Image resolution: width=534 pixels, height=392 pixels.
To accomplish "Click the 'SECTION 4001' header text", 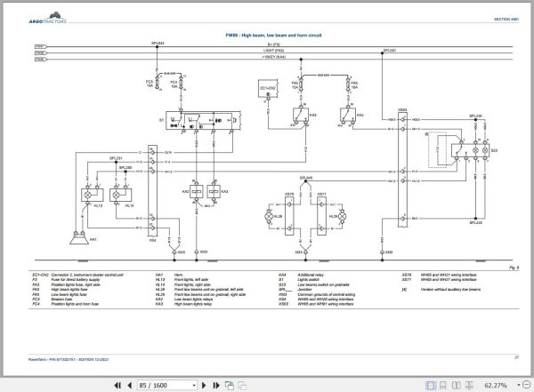I will click(506, 20).
